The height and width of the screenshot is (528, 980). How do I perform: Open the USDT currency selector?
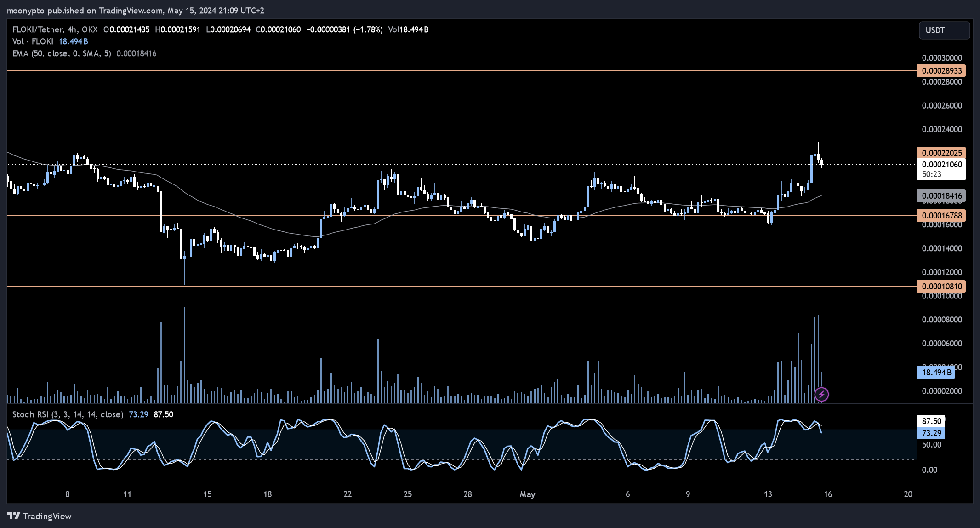coord(944,30)
